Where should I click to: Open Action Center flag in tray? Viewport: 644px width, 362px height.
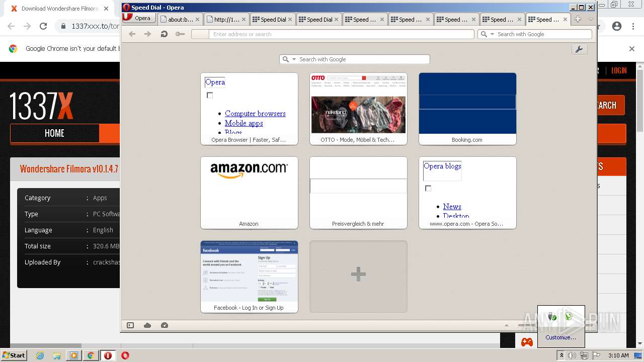pos(596,355)
